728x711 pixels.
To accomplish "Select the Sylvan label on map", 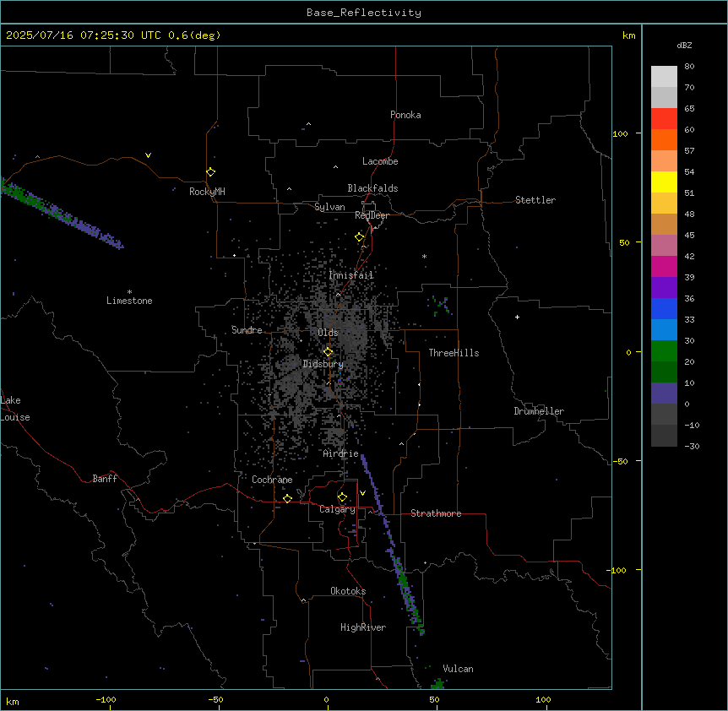I will click(329, 207).
